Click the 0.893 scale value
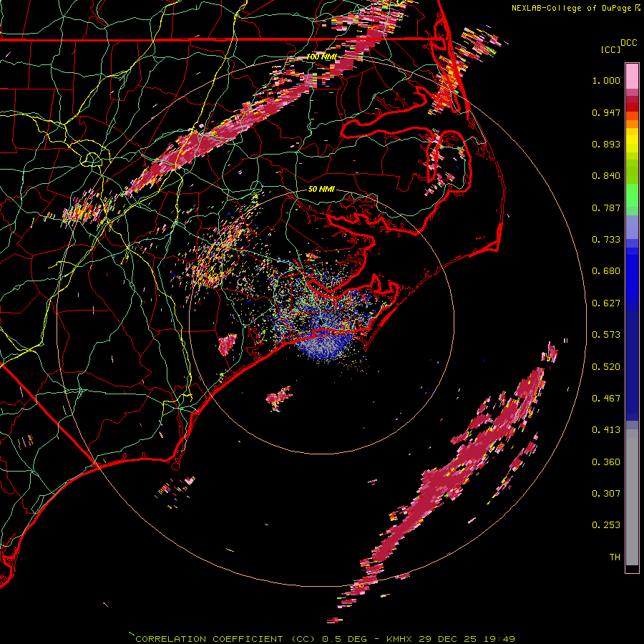 tap(606, 144)
